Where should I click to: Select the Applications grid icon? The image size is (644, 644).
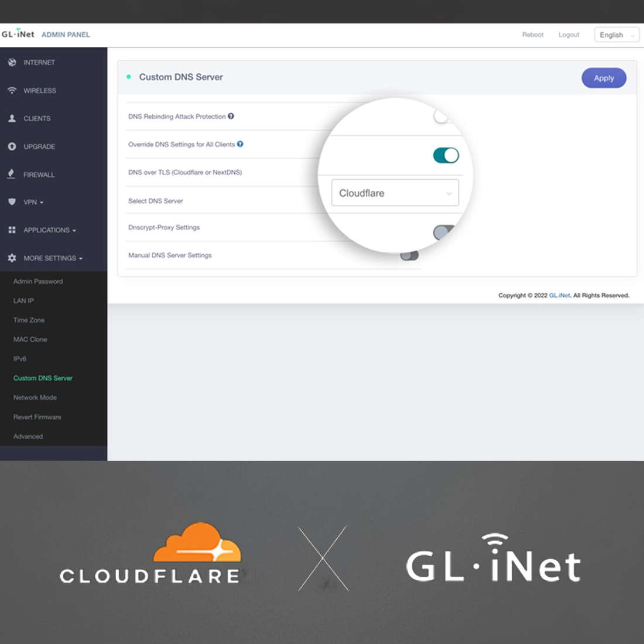coord(12,229)
